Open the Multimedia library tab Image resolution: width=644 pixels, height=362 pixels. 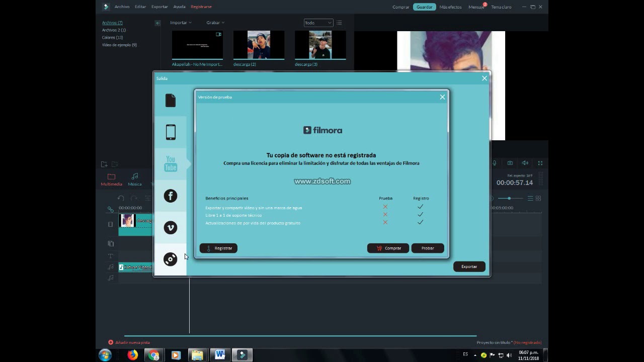coord(111,179)
